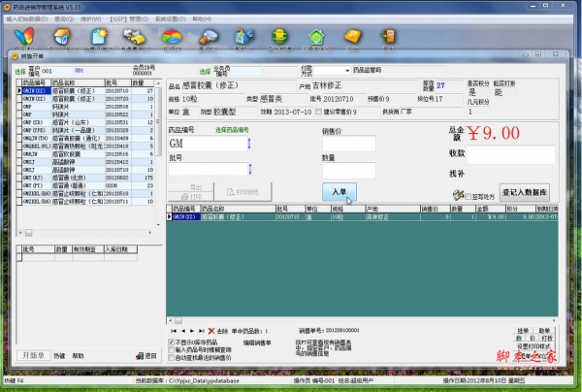Click arrow beside 药品编号 input field
The height and width of the screenshot is (392, 582).
(249, 144)
